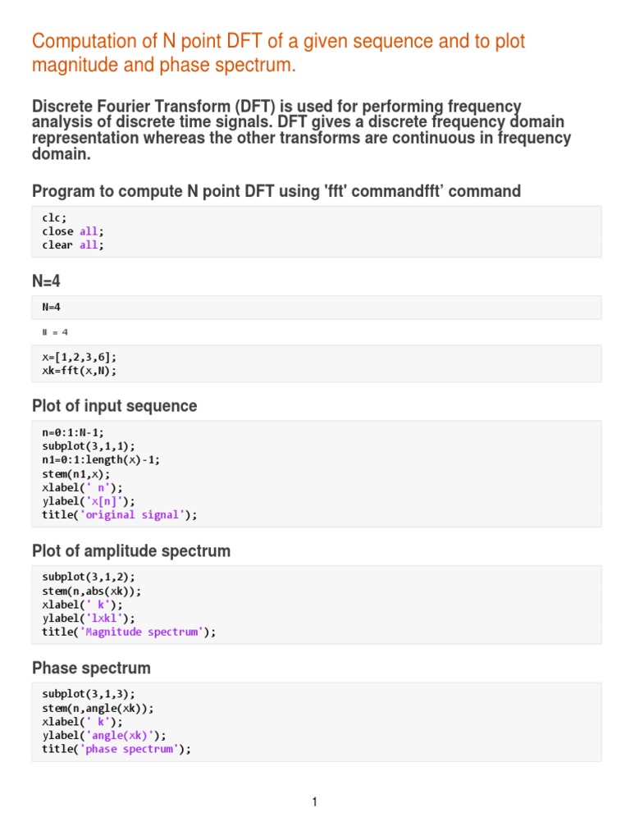Click the 'clear all;' code line
Screen dimensions: 630x840
point(74,244)
